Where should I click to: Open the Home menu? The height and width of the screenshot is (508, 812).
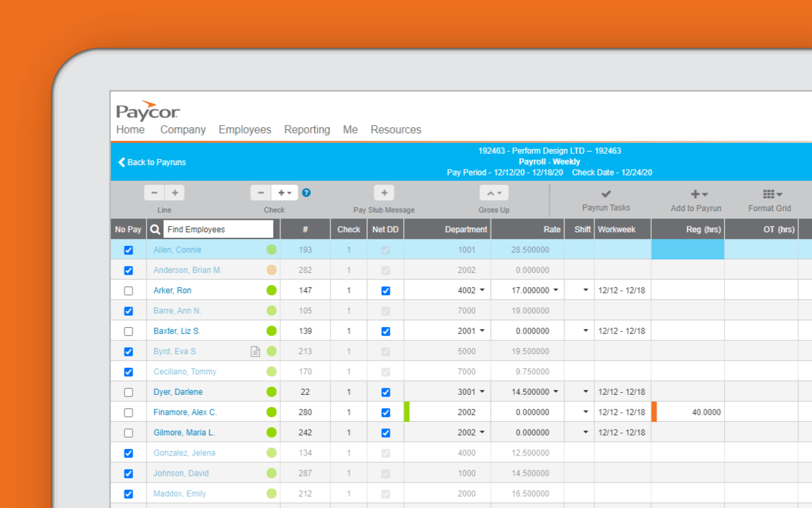click(x=130, y=129)
